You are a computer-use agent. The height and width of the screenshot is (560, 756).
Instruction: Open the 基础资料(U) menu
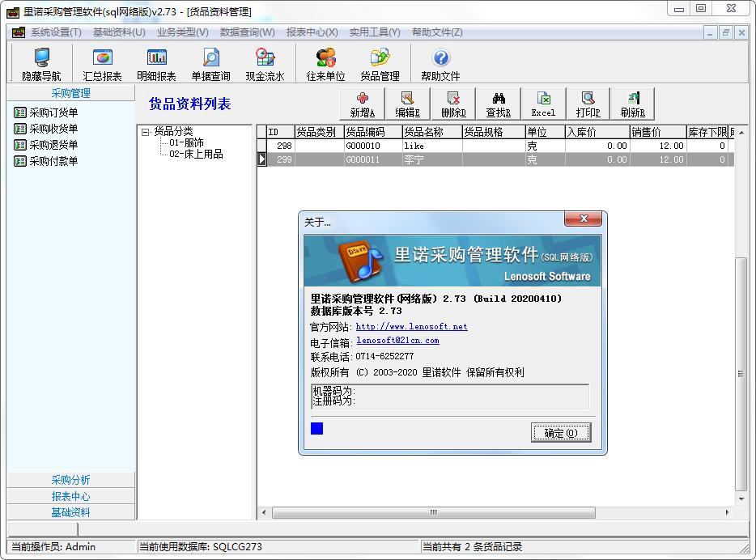click(x=119, y=32)
